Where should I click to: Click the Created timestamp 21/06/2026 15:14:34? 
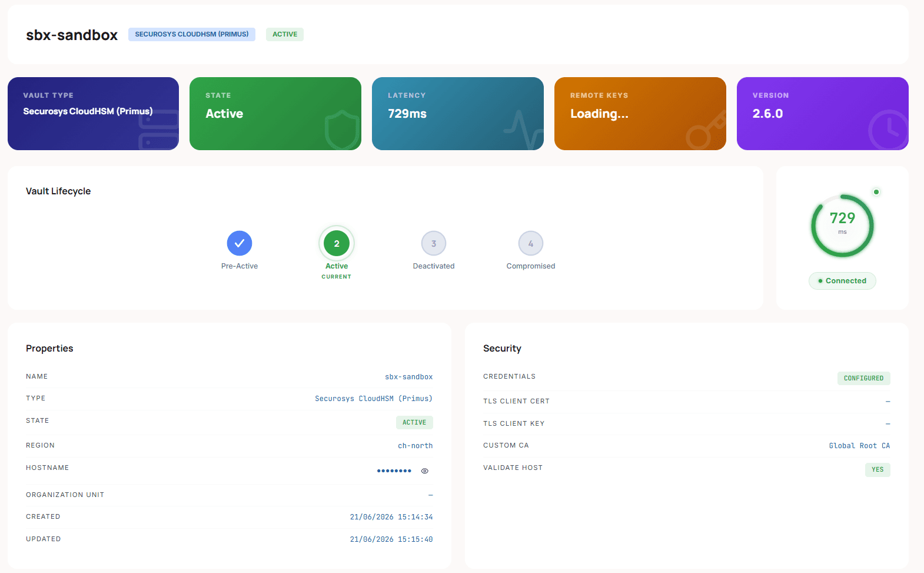[x=391, y=517]
